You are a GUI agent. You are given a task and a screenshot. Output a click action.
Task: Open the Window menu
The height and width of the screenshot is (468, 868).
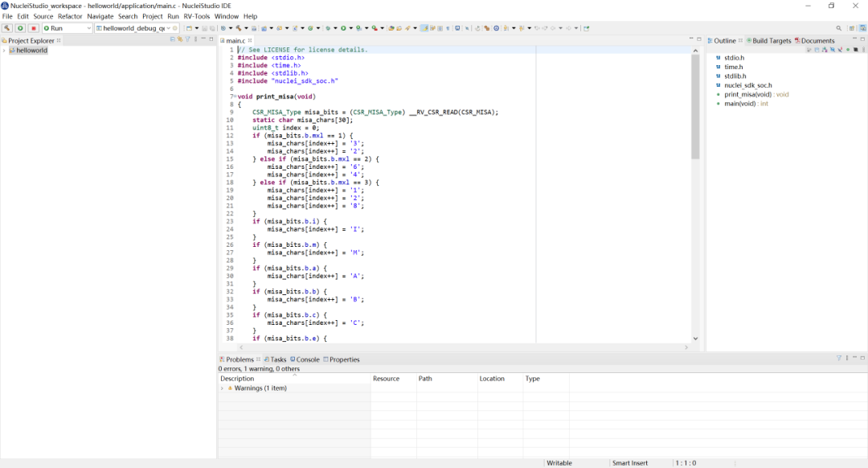coord(227,17)
